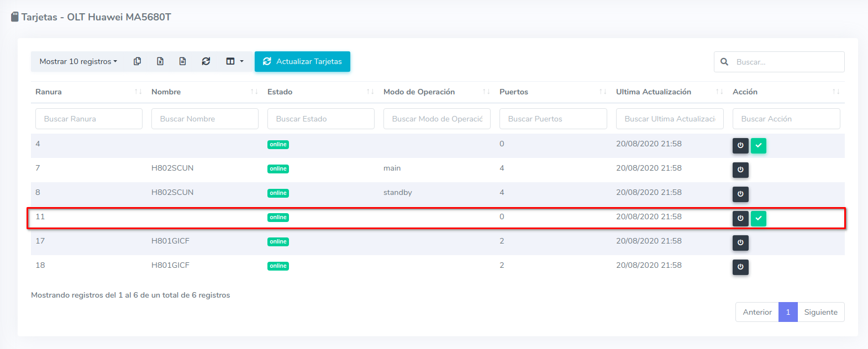This screenshot has height=349, width=868.
Task: Click the copy table icon
Action: tap(137, 61)
